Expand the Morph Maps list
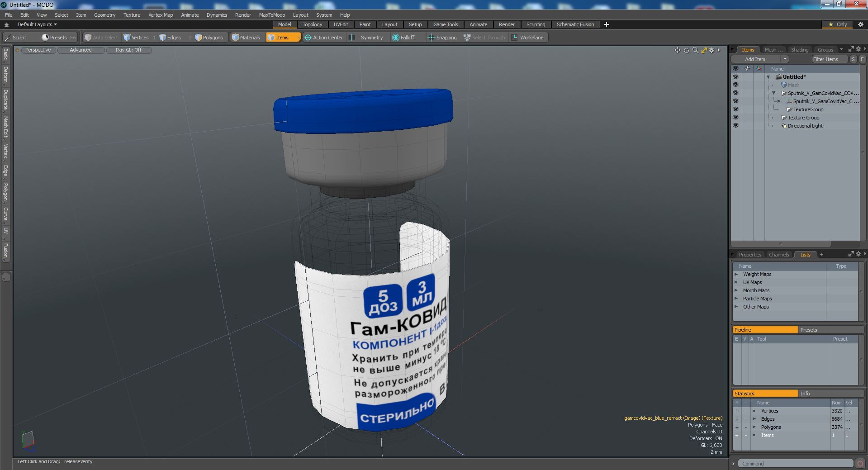This screenshot has width=868, height=470. coord(736,290)
